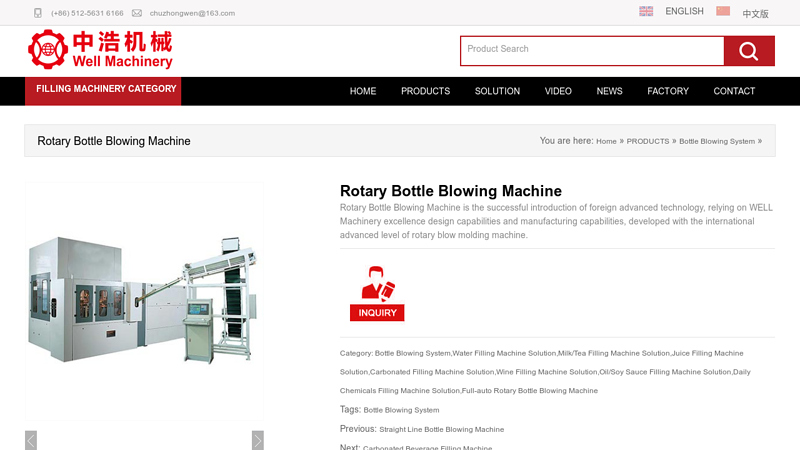Image resolution: width=800 pixels, height=450 pixels.
Task: Open the CONTACT menu item
Action: click(734, 91)
